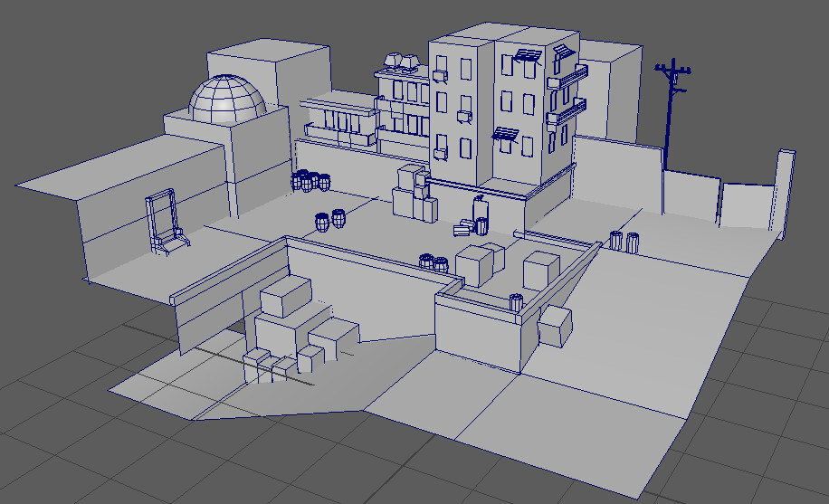Select the top crate on the pit staircase stack

[286, 296]
